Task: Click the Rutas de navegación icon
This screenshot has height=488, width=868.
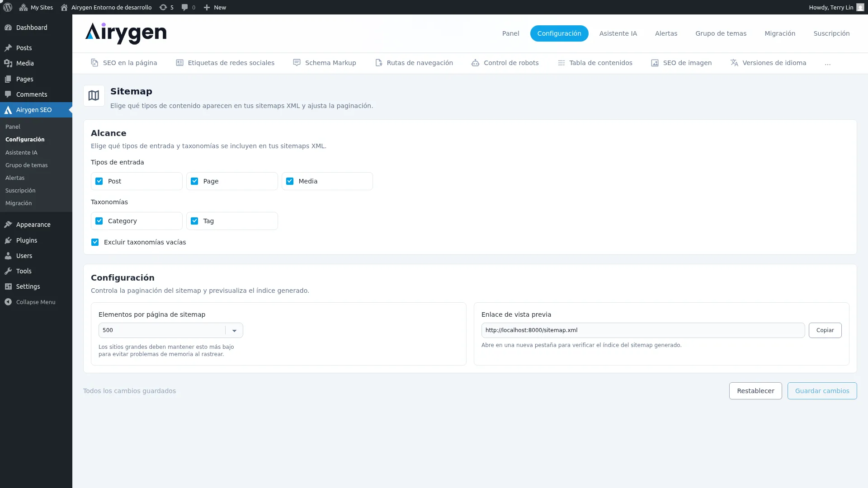Action: (x=378, y=63)
